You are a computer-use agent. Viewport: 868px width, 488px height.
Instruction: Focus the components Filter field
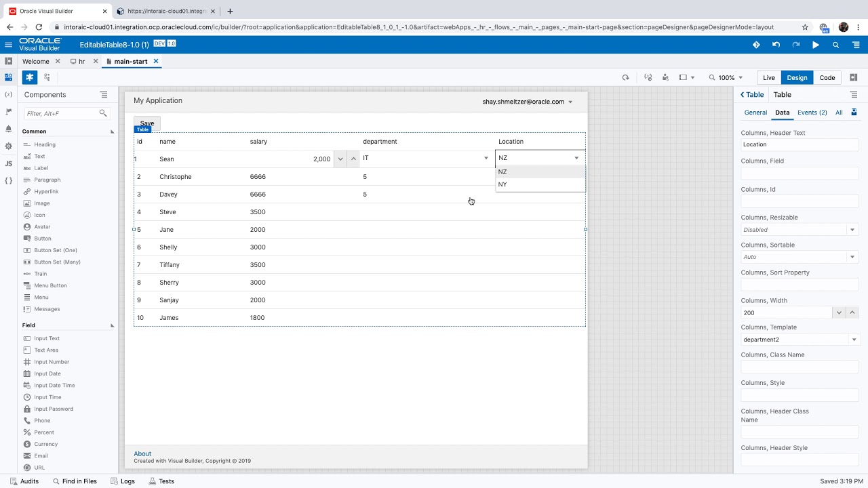coord(62,113)
